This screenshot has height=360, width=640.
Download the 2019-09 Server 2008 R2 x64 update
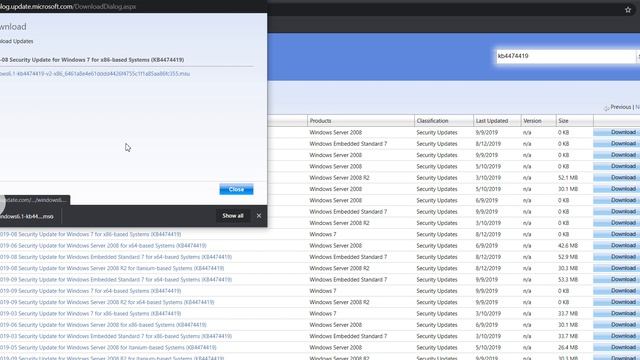coord(616,302)
